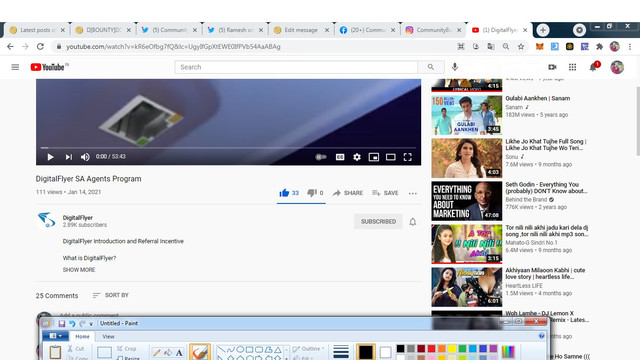Open comments SORT BY dropdown
640x360 pixels.
[111, 295]
